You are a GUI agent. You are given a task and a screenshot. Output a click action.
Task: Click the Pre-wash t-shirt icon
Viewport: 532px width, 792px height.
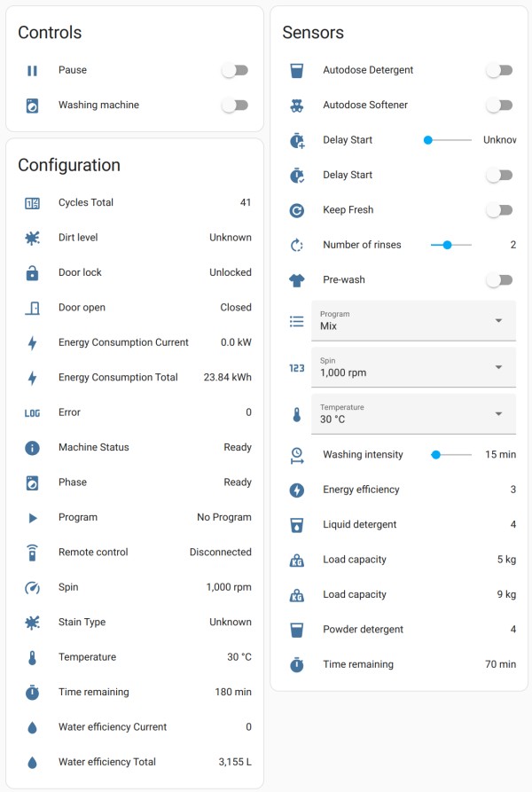pos(297,280)
